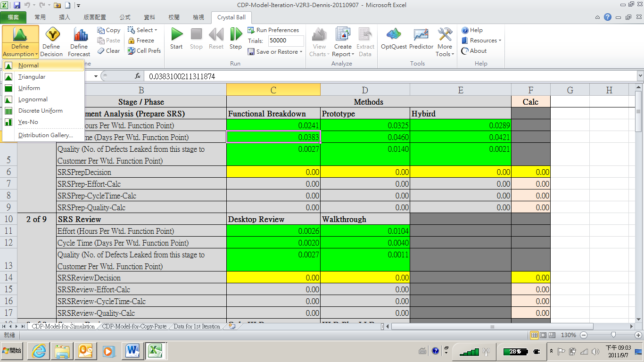Screen dimensions: 644x362
Task: Switch to Page Layout view
Action: [x=543, y=335]
